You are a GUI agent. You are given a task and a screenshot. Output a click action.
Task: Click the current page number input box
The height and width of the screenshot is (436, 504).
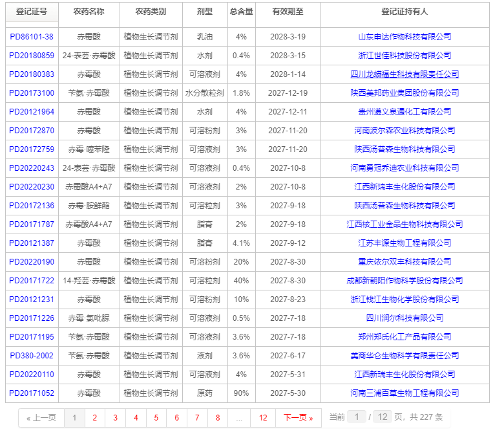356,417
